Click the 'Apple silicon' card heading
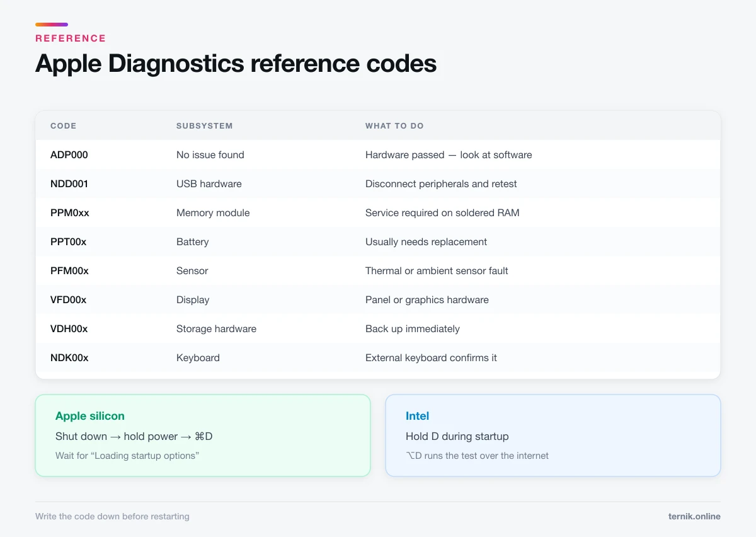Screen dimensions: 756x537 [x=90, y=416]
